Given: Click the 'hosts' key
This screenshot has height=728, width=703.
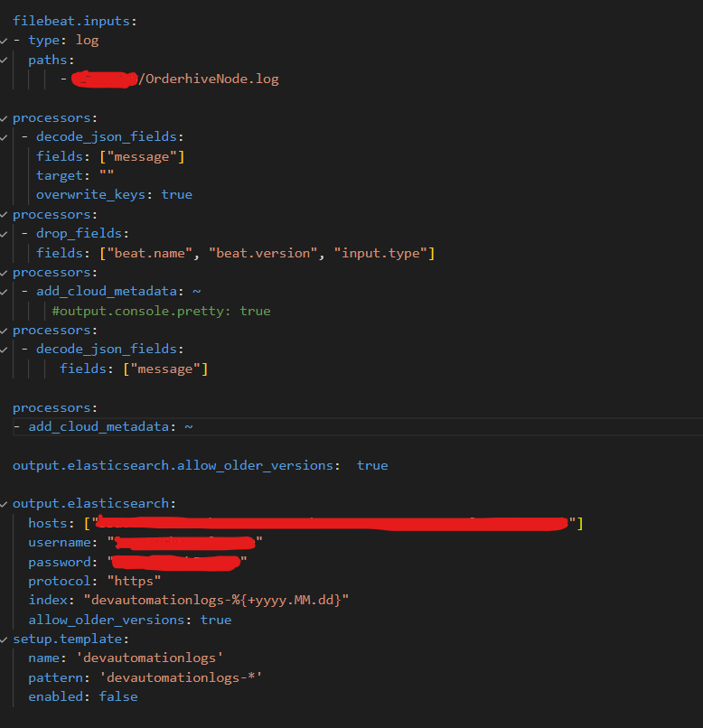Looking at the screenshot, I should point(48,523).
